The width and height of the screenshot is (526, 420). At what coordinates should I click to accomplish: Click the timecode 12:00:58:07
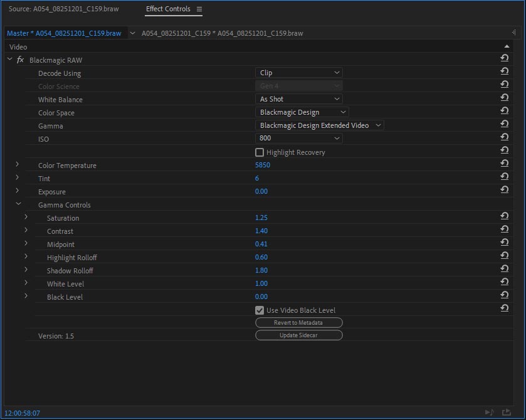[22, 413]
